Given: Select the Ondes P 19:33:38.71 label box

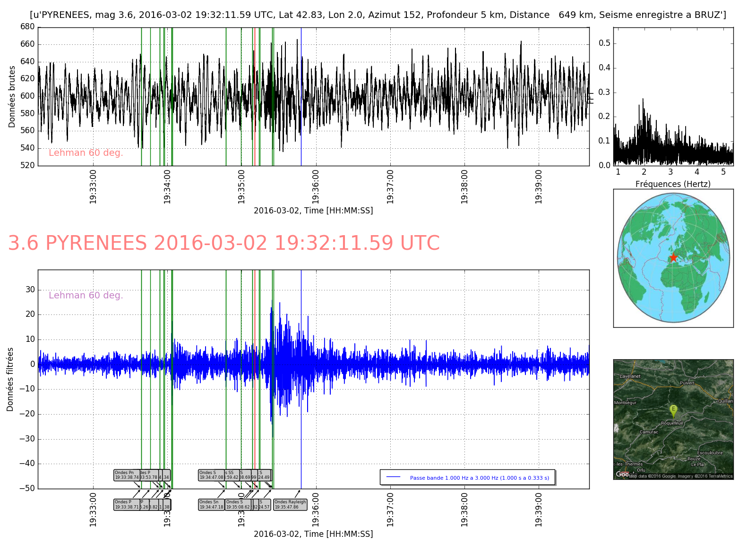Looking at the screenshot, I should click(127, 505).
